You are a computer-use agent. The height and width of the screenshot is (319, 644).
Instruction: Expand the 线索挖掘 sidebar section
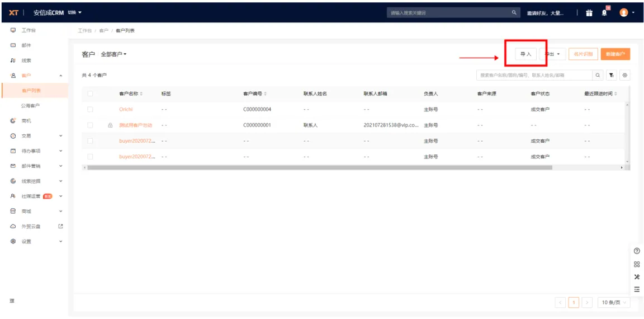(x=61, y=181)
